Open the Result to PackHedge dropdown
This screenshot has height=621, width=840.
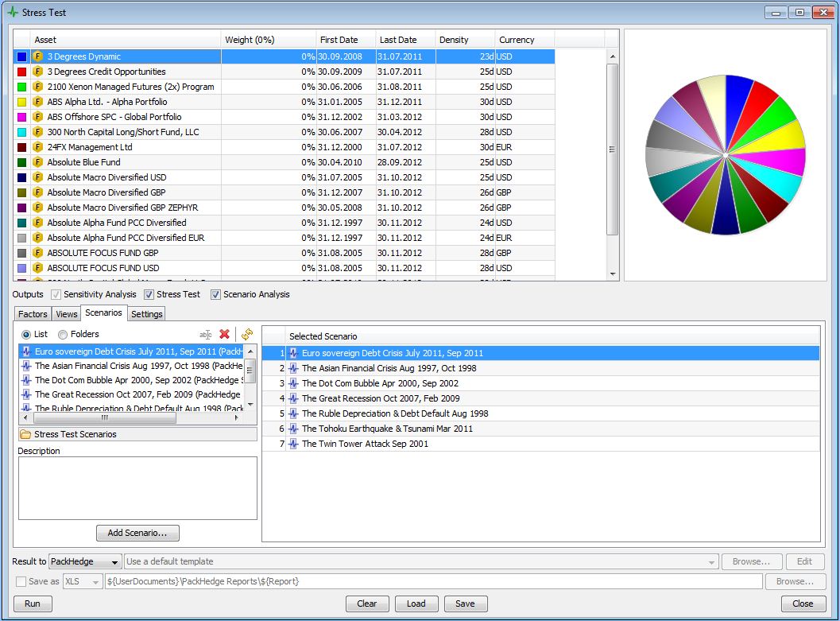(85, 561)
